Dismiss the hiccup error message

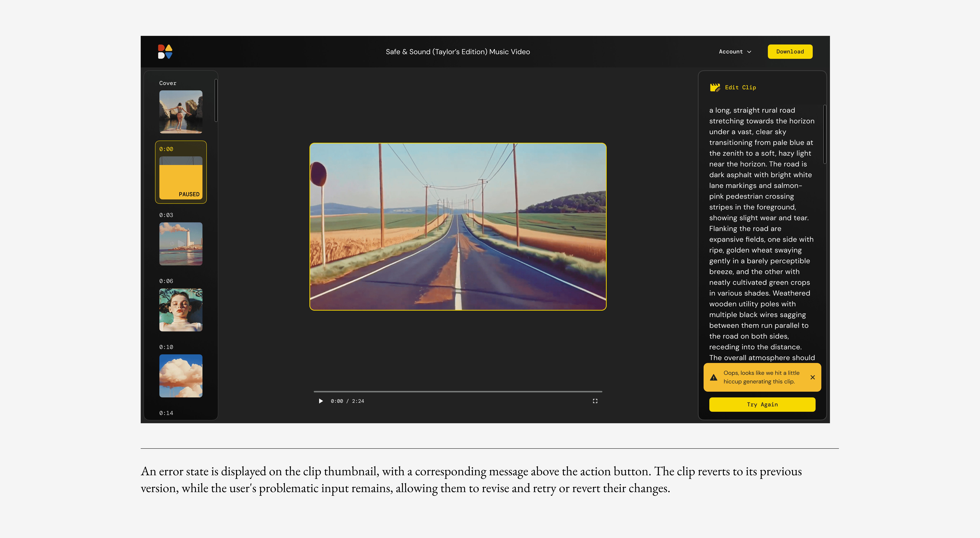(x=813, y=377)
